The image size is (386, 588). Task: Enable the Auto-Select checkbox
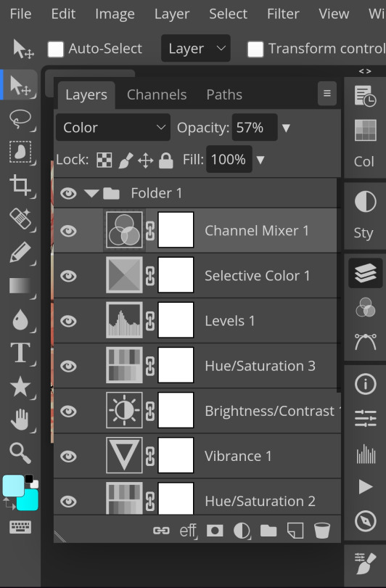(x=55, y=49)
